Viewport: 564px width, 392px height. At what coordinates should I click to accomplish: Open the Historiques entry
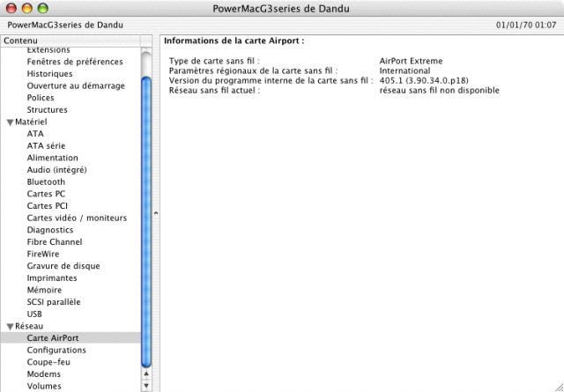49,74
